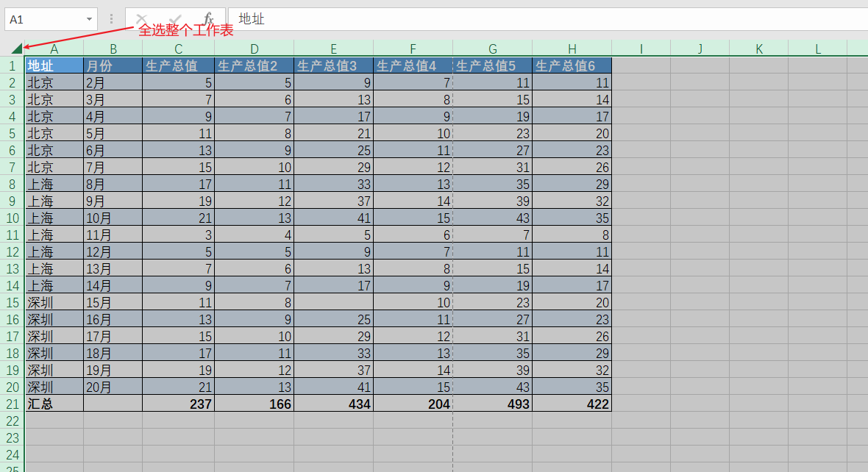Click 深圳 cell in the 18月 row
The image size is (868, 472).
click(54, 353)
